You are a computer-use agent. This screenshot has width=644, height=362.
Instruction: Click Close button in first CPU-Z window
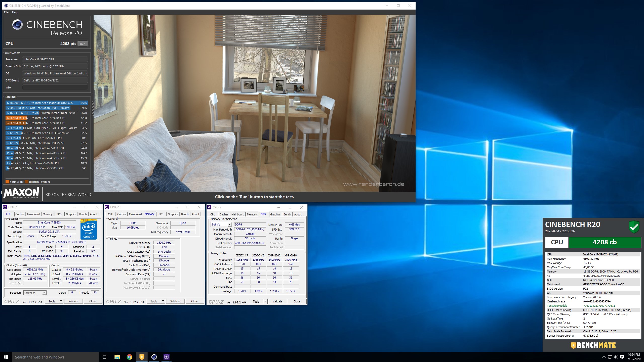(x=93, y=301)
